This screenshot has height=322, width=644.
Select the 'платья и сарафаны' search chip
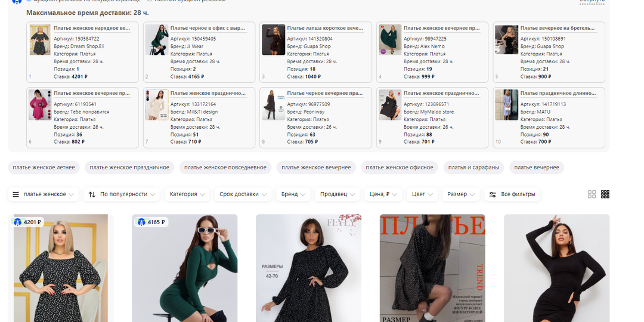point(473,168)
